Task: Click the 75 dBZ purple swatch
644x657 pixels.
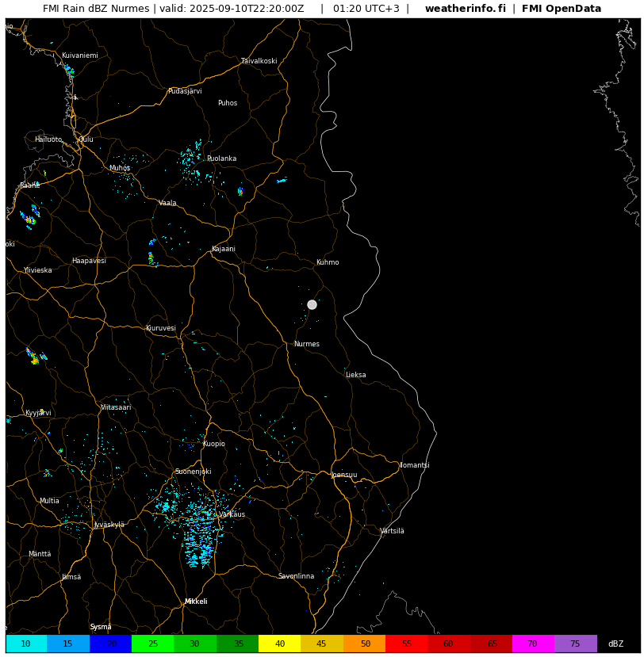Action: 576,644
